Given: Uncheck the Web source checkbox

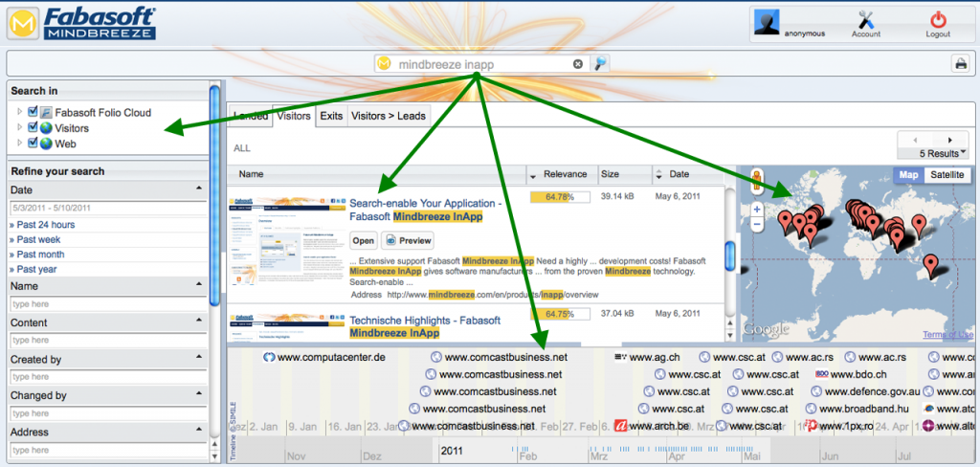Looking at the screenshot, I should pos(33,143).
